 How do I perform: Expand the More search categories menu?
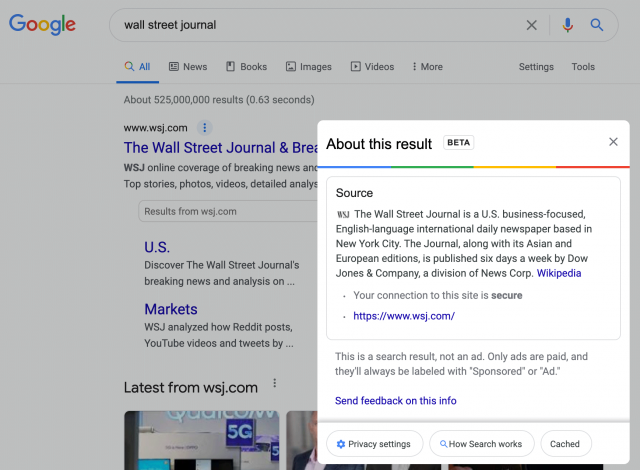pos(427,67)
